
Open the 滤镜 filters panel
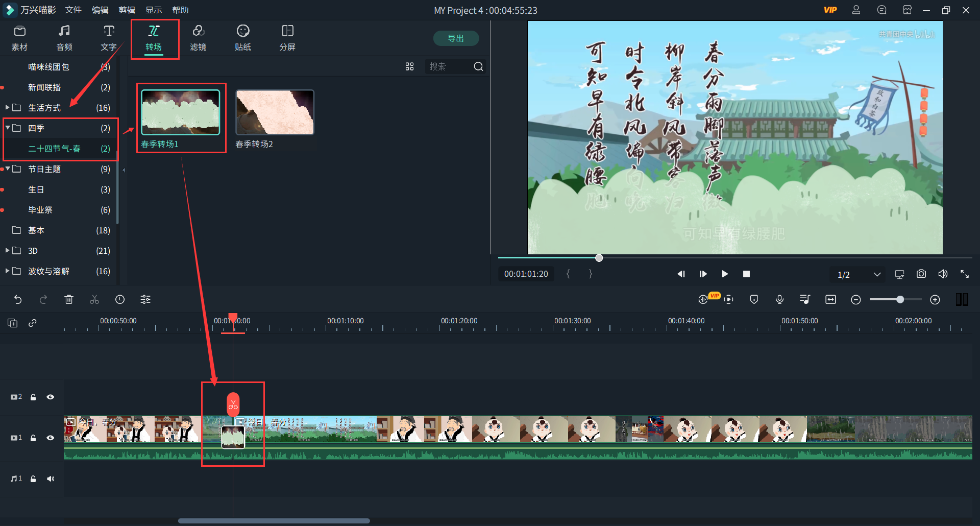coord(198,38)
